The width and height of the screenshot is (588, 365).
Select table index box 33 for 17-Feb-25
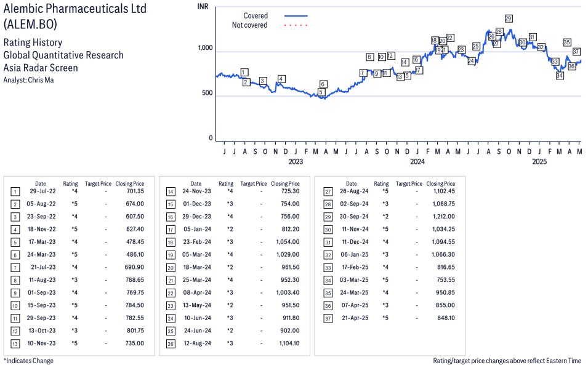point(328,268)
